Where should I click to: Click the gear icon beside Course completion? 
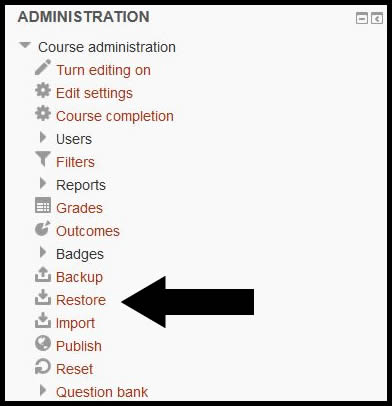(x=43, y=113)
